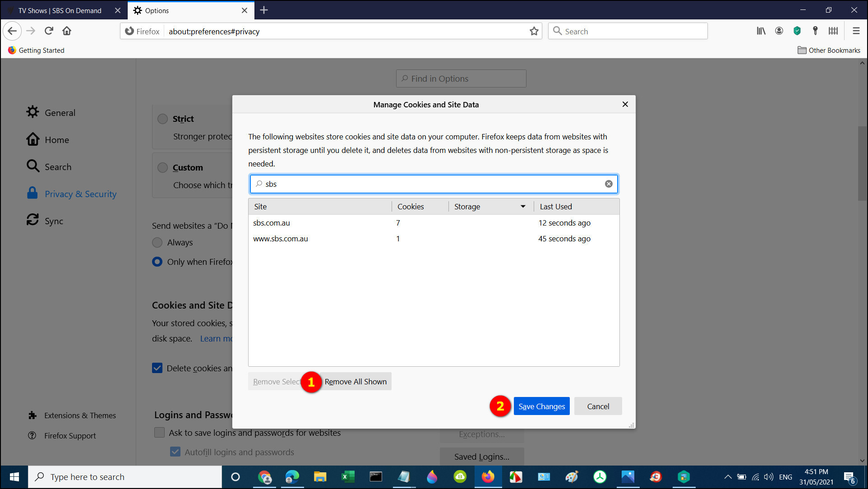The width and height of the screenshot is (868, 489).
Task: Select the Always Do Not Track option
Action: 157,243
